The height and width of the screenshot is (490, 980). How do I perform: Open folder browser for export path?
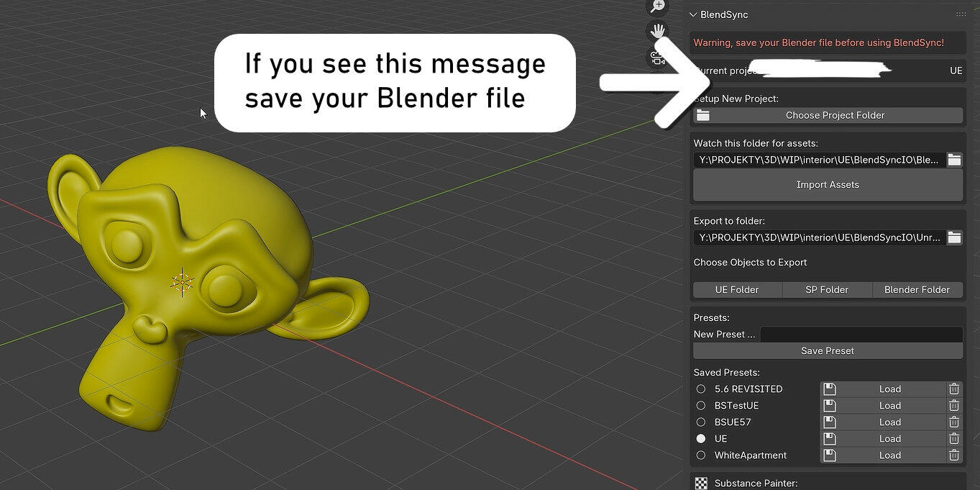click(x=954, y=237)
